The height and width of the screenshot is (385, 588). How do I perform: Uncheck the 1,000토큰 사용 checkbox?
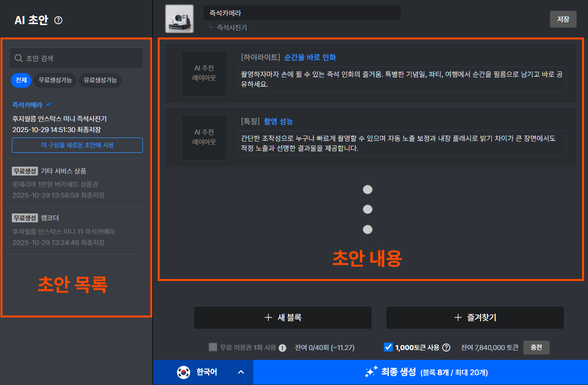[389, 348]
